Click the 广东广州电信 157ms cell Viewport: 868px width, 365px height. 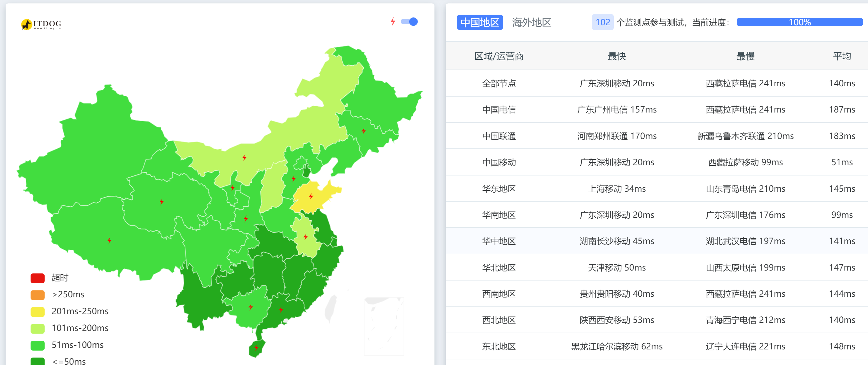tap(617, 109)
